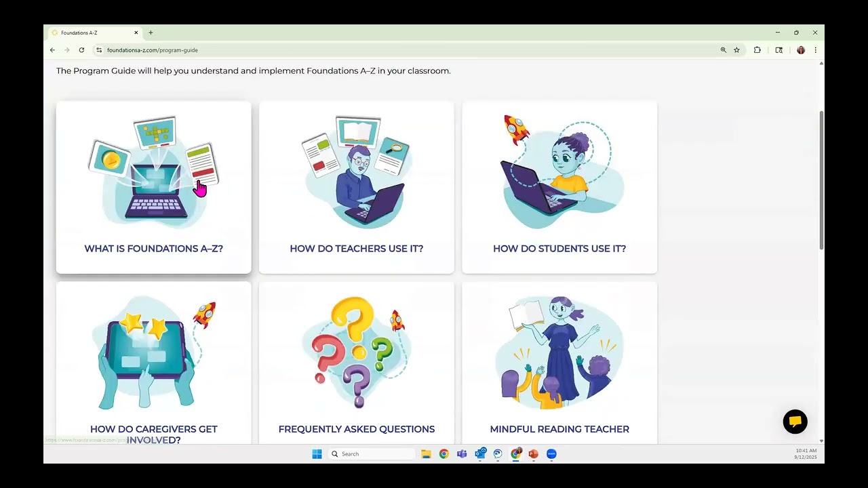This screenshot has width=868, height=488.
Task: Open Outlook from the taskbar
Action: [480, 453]
